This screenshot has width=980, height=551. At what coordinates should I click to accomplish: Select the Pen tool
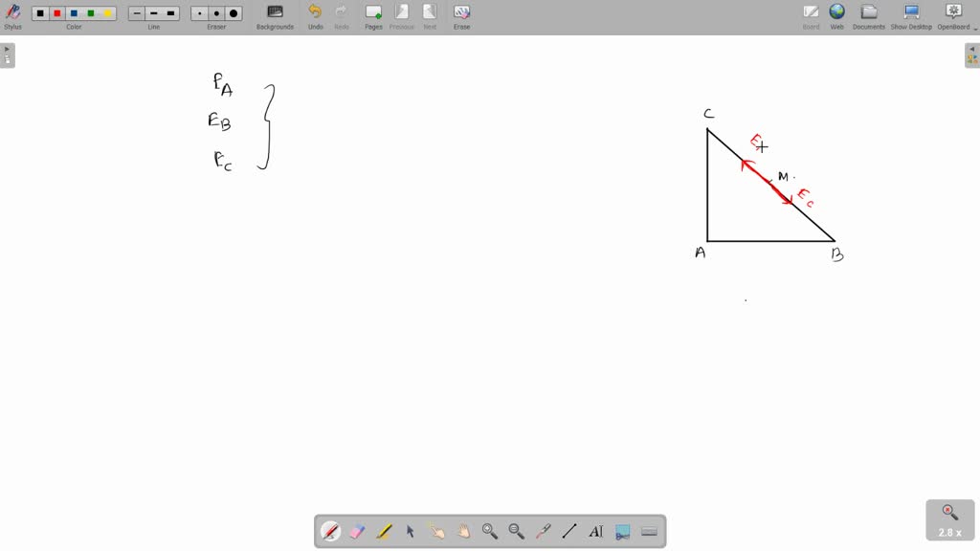point(331,531)
